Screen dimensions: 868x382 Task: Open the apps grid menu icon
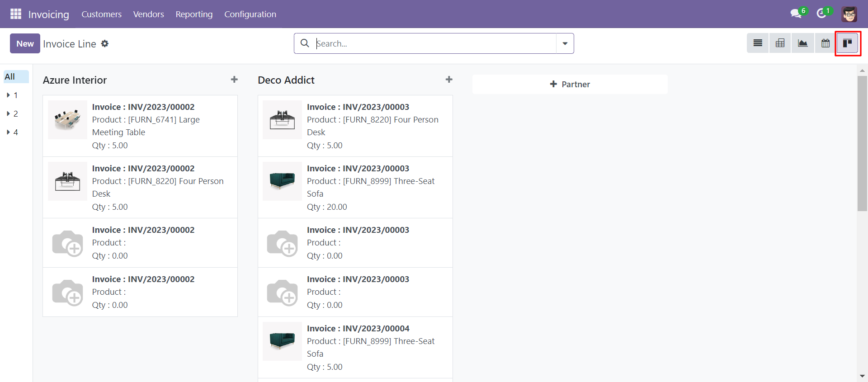click(x=16, y=14)
